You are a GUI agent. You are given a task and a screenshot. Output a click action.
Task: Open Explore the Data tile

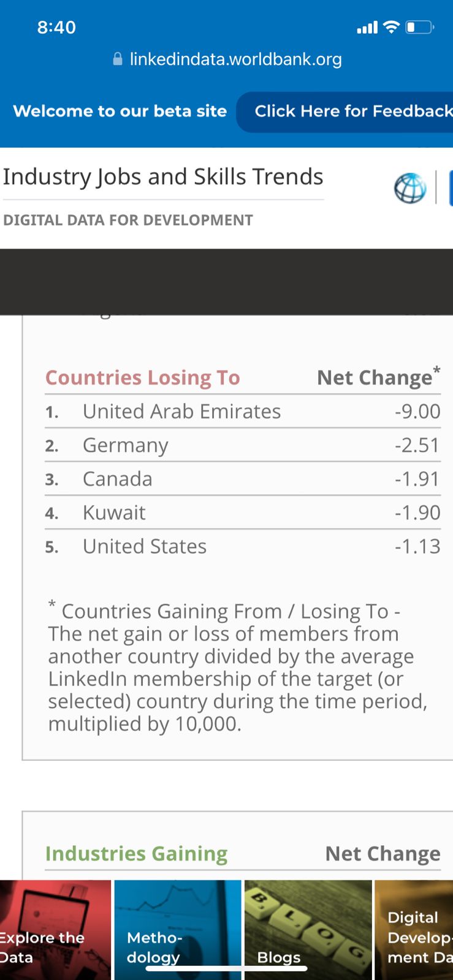[x=55, y=930]
